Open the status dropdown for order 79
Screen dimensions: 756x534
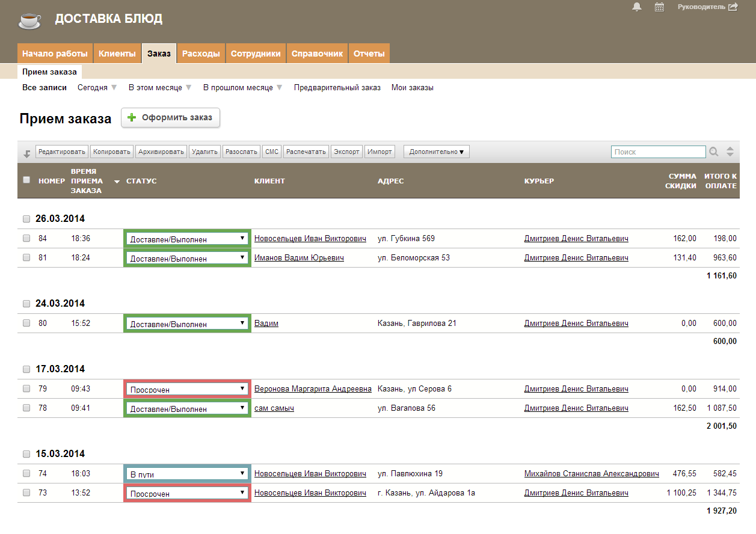click(187, 389)
